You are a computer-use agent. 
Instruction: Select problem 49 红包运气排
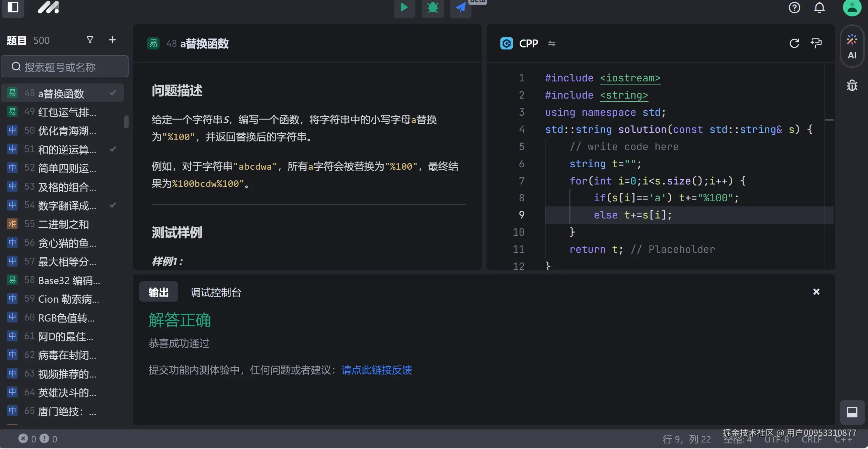[63, 112]
